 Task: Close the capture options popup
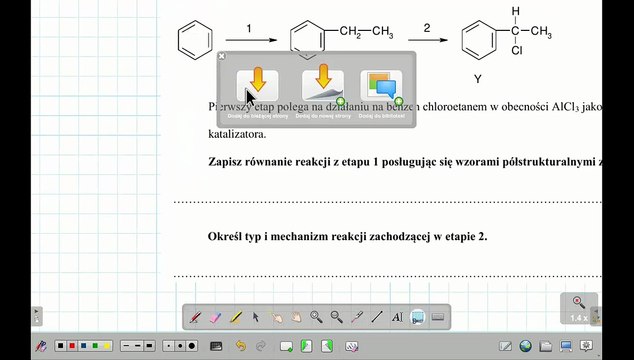(x=222, y=56)
